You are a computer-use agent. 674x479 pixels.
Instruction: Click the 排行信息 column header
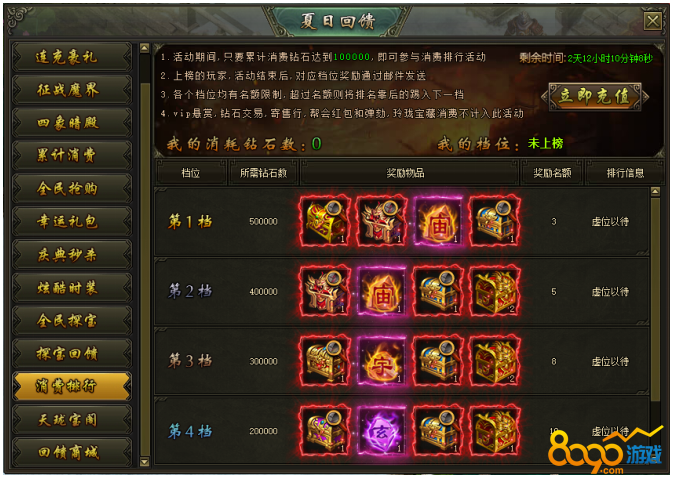625,173
